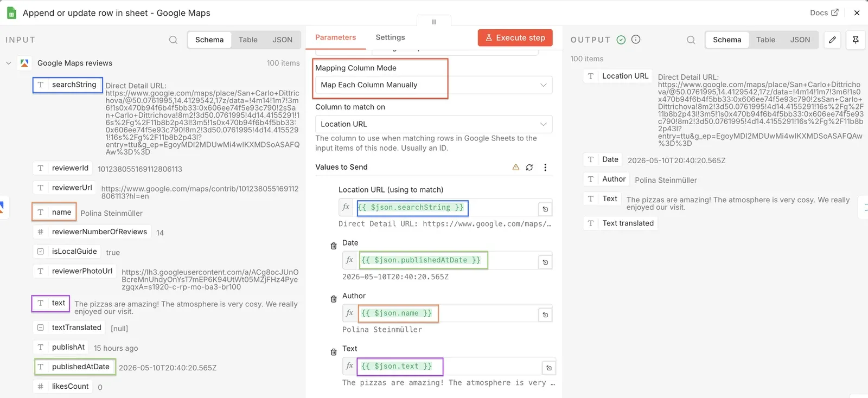Click the $json.text expression input

(x=449, y=367)
